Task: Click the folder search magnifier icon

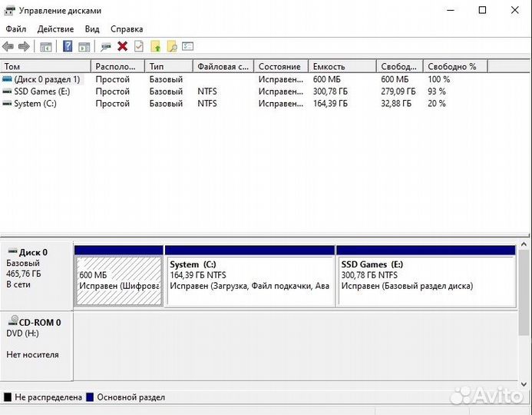Action: (172, 46)
